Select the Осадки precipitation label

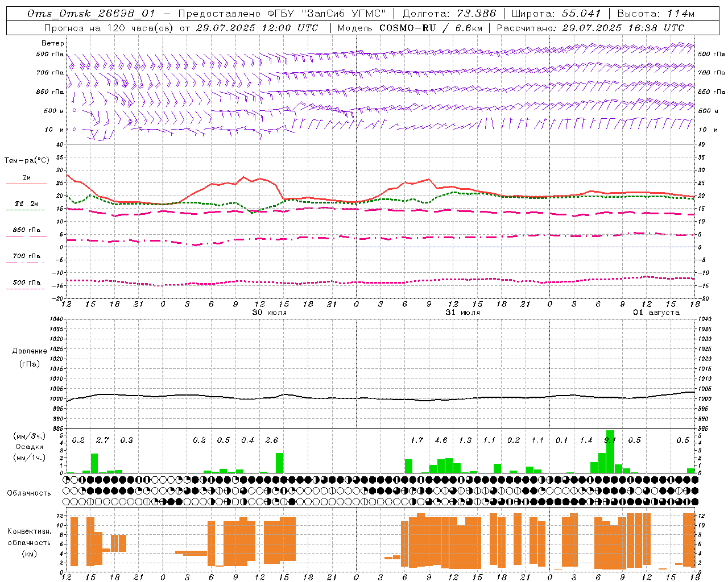(x=29, y=447)
